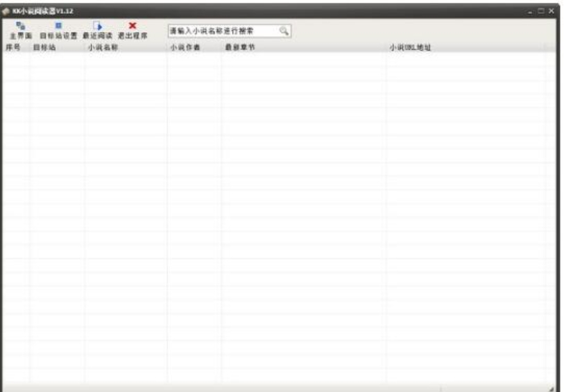The image size is (564, 392).
Task: Open 目标站设置 target site settings
Action: coord(58,31)
